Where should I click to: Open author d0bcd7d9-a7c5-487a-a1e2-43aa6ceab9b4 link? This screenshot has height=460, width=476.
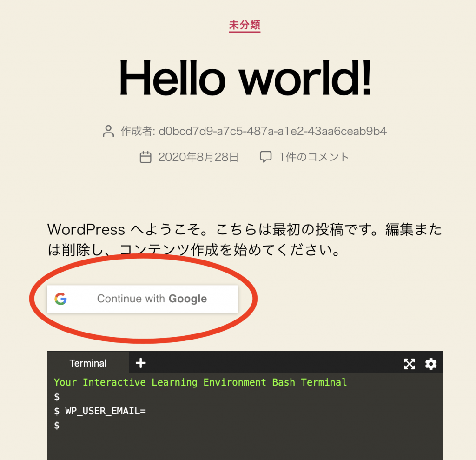tap(272, 131)
